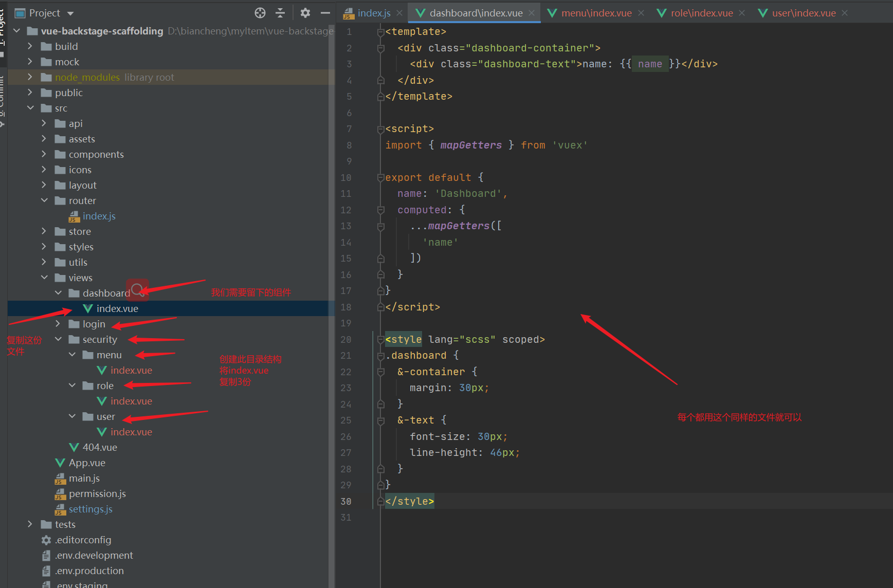This screenshot has height=588, width=893.
Task: Select the App.vue file
Action: (87, 463)
